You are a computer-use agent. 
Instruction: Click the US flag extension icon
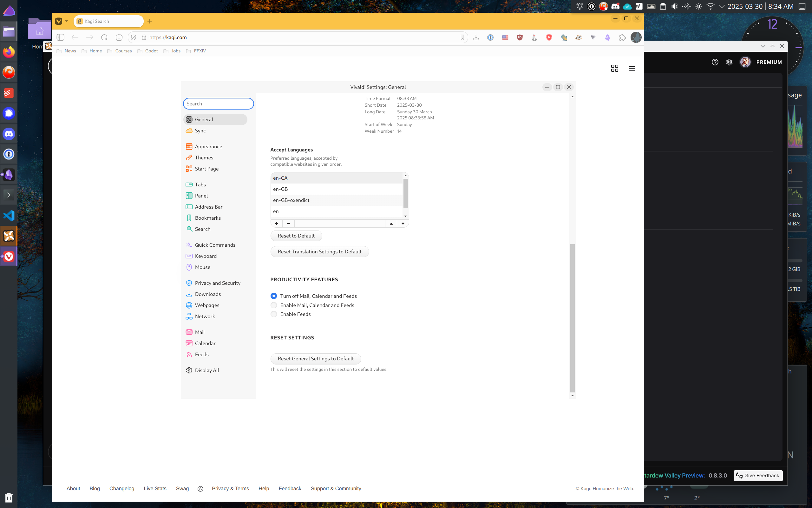[x=505, y=37]
